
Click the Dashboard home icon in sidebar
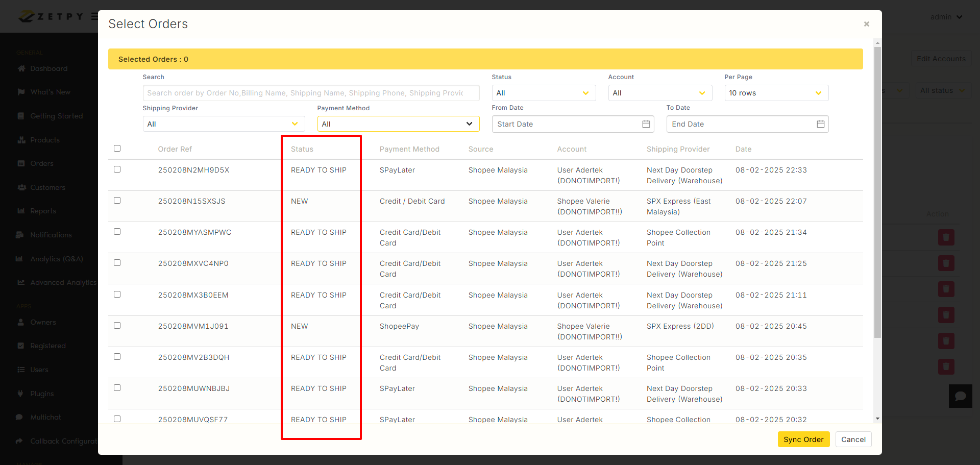click(21, 68)
